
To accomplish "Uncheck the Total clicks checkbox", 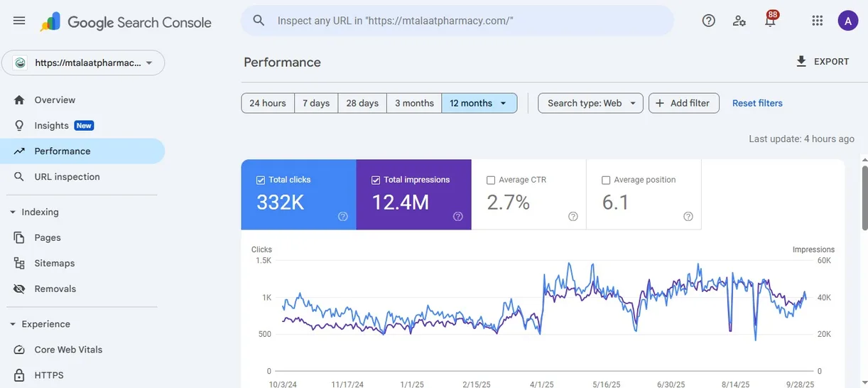I will (260, 180).
